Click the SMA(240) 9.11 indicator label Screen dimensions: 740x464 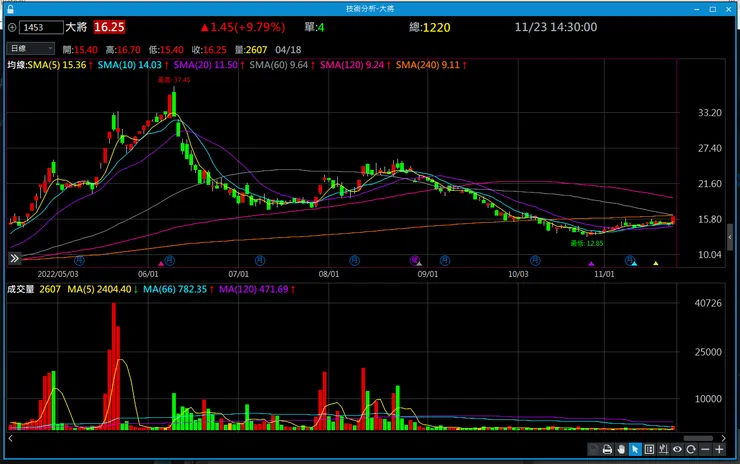[428, 65]
